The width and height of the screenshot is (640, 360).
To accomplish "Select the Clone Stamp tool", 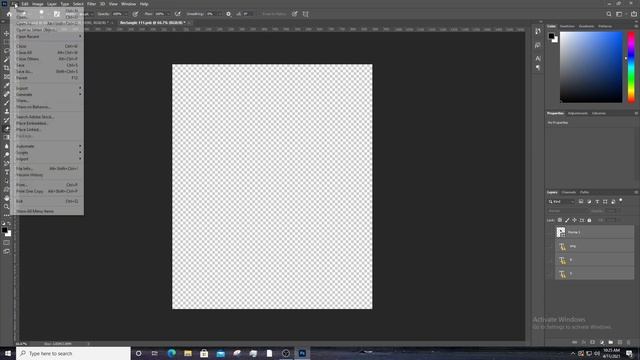I will point(6,111).
